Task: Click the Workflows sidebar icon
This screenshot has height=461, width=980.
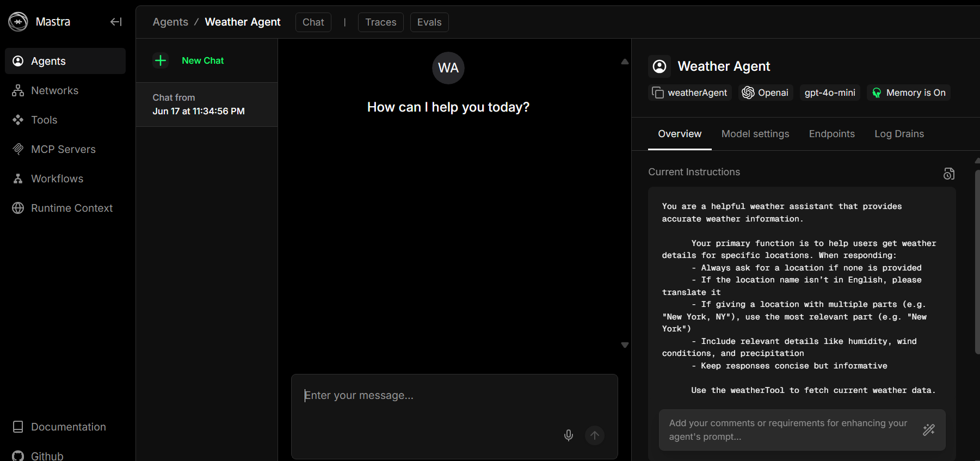Action: pyautogui.click(x=18, y=179)
